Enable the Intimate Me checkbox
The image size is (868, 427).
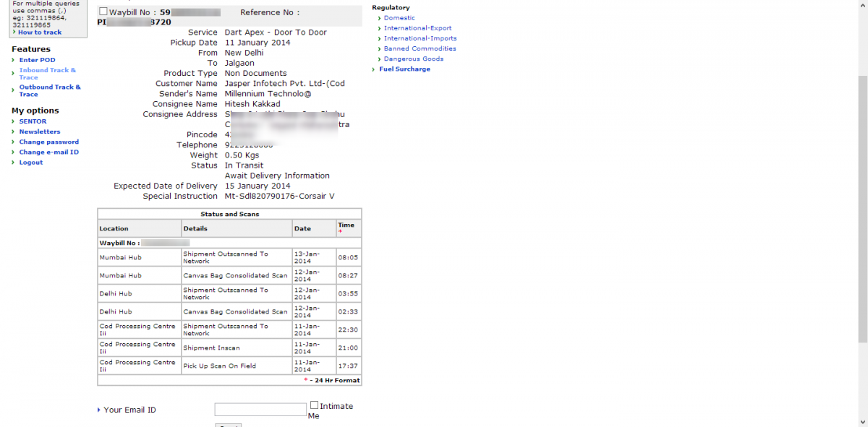314,405
